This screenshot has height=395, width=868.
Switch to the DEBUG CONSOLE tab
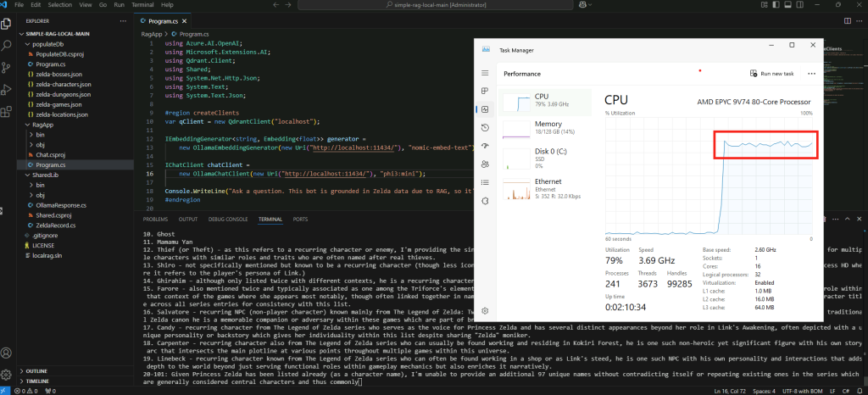(x=228, y=219)
